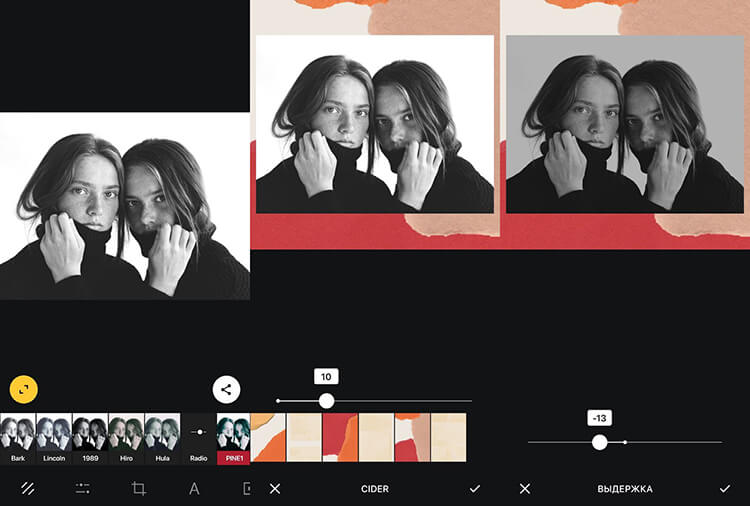Cancel the CIDER effect with the X

pos(275,488)
